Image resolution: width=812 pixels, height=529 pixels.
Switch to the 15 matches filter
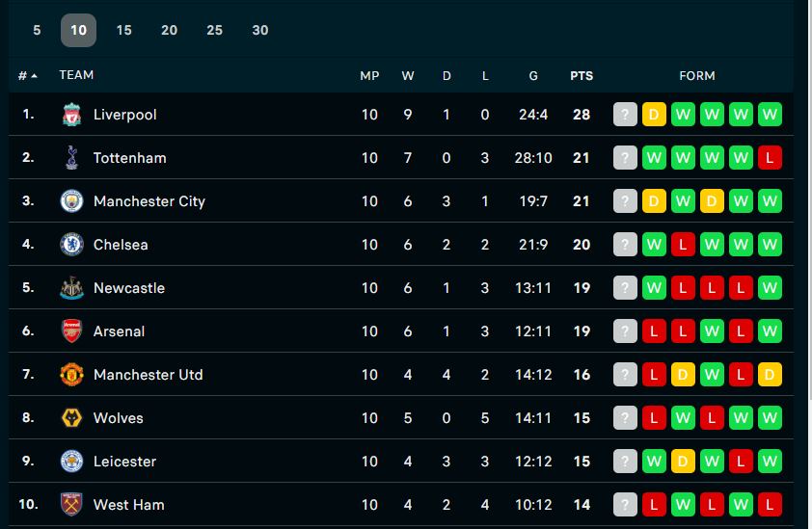point(123,30)
